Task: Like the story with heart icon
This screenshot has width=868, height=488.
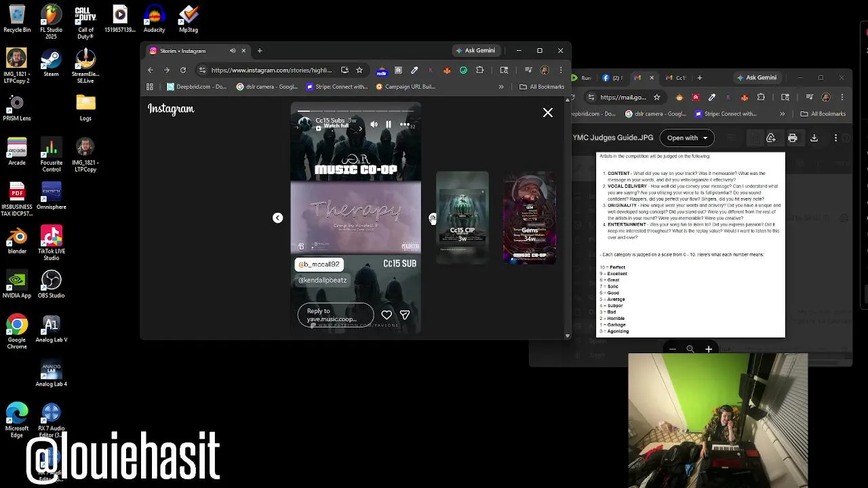Action: tap(387, 315)
